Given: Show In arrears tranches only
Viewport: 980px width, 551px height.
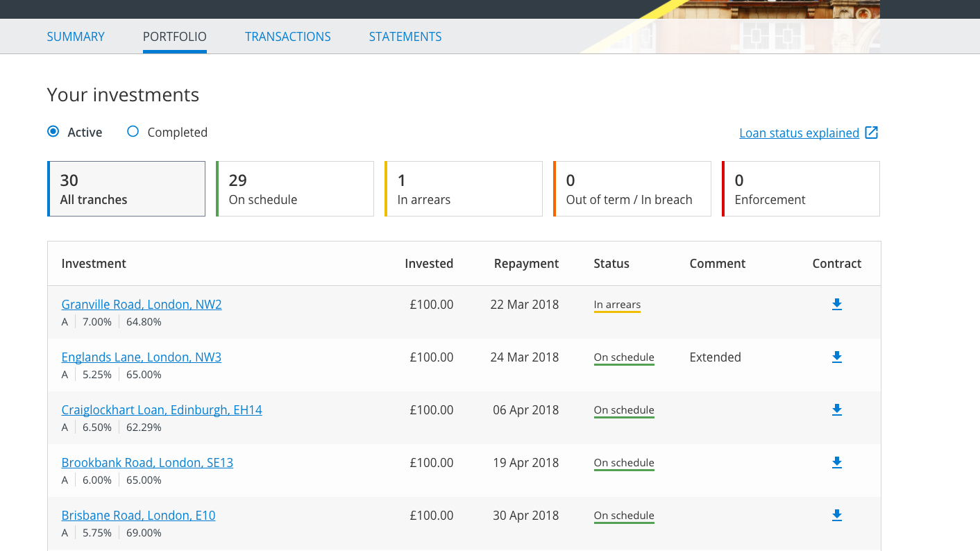Looking at the screenshot, I should click(x=464, y=189).
